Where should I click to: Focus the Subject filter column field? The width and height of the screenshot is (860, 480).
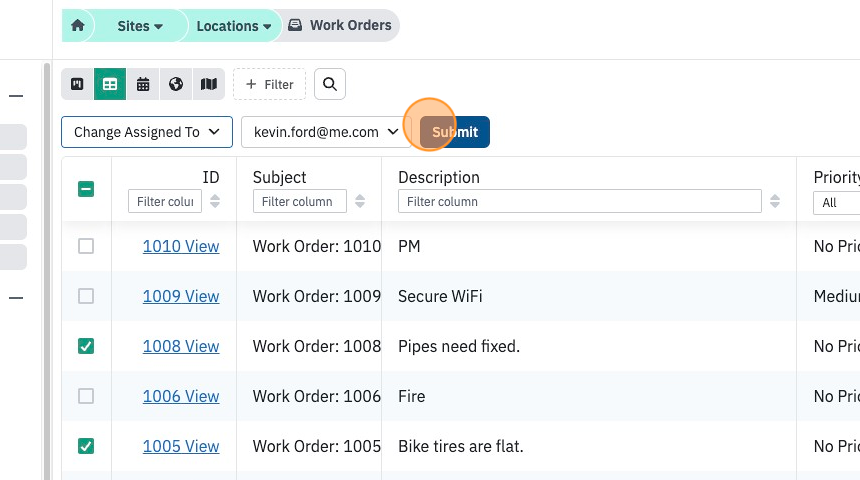coord(299,201)
